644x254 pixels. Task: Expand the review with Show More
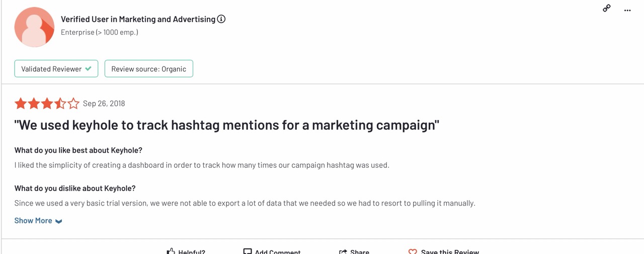[x=38, y=221]
